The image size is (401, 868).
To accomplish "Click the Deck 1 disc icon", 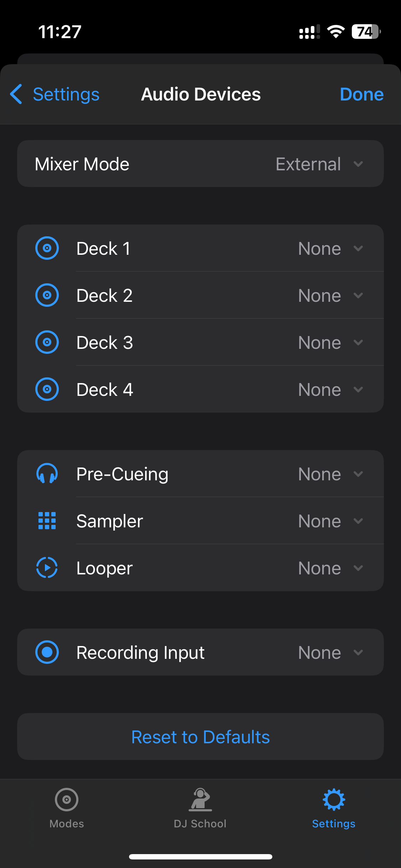I will (47, 248).
